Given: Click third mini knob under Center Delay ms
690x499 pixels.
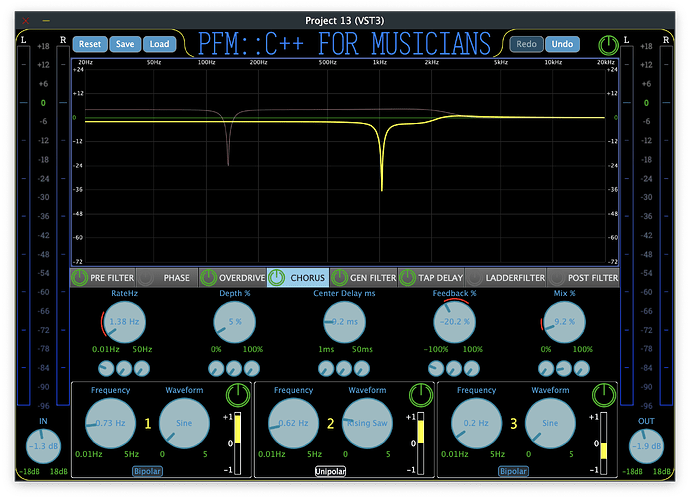Looking at the screenshot, I should pos(362,368).
